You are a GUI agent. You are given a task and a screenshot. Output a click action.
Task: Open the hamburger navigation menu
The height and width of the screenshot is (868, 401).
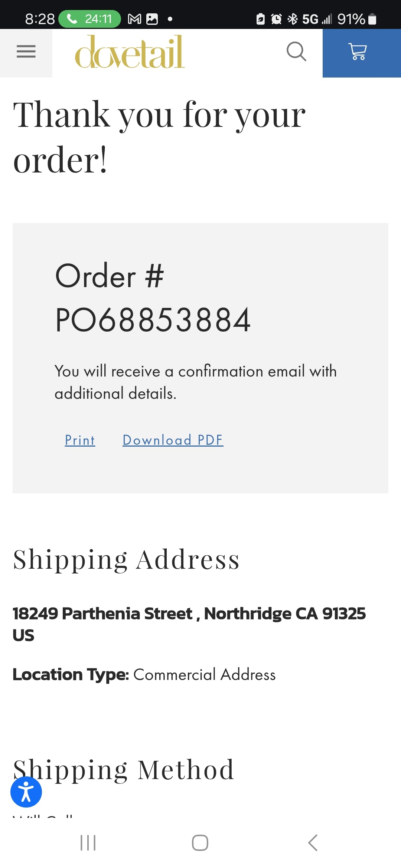coord(26,52)
